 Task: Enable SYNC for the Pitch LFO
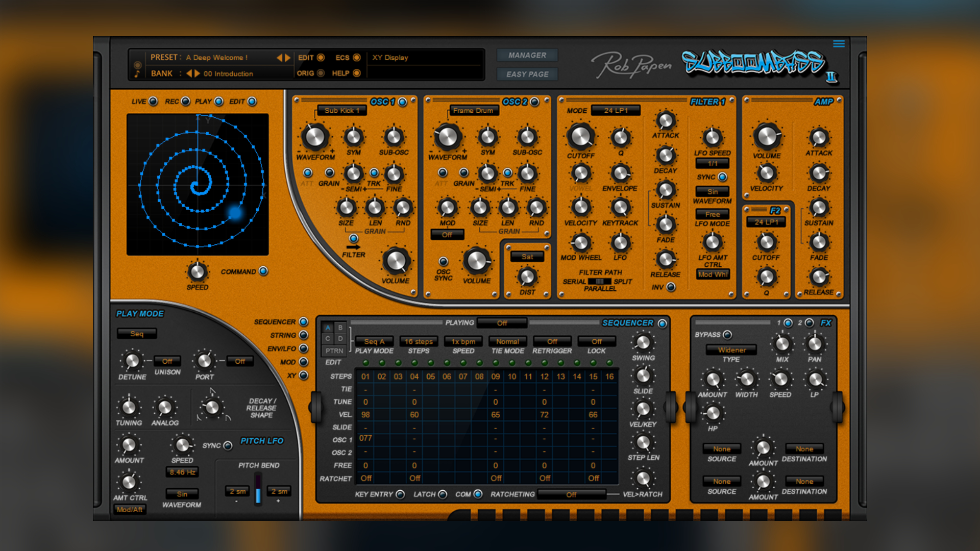click(x=227, y=445)
